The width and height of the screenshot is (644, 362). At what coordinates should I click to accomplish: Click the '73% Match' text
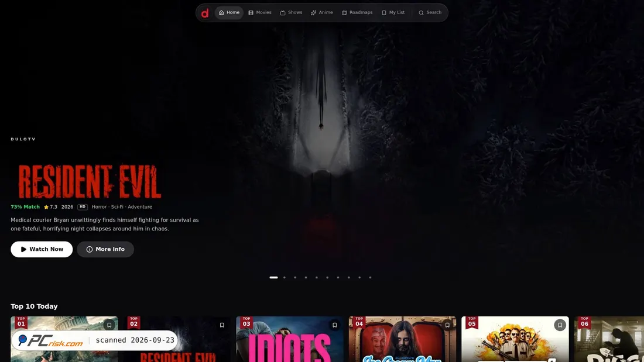pos(25,207)
